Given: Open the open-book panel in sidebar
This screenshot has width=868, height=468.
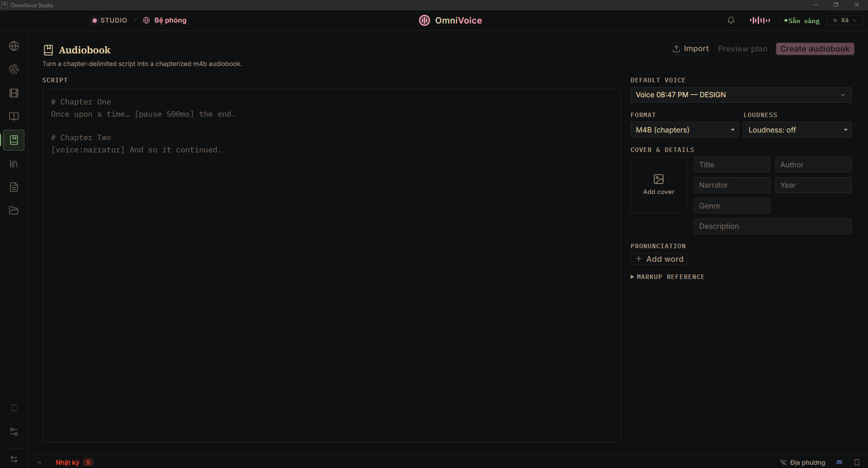Looking at the screenshot, I should (14, 117).
